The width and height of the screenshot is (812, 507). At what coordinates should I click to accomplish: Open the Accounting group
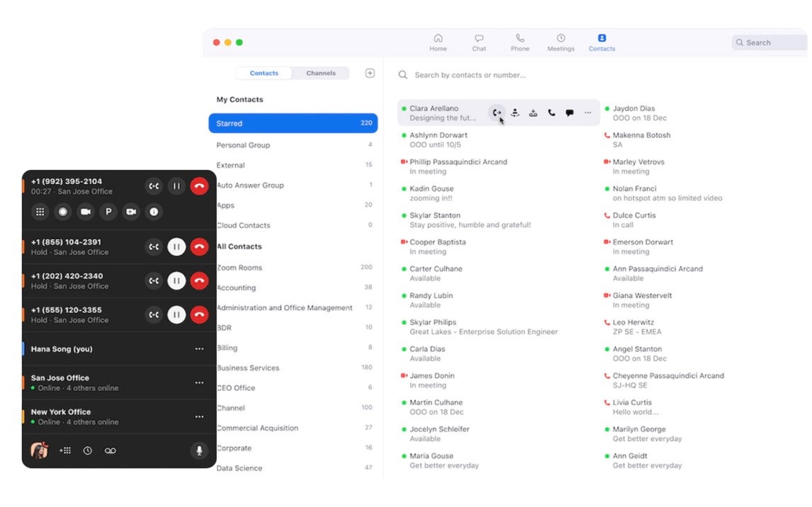pos(295,287)
